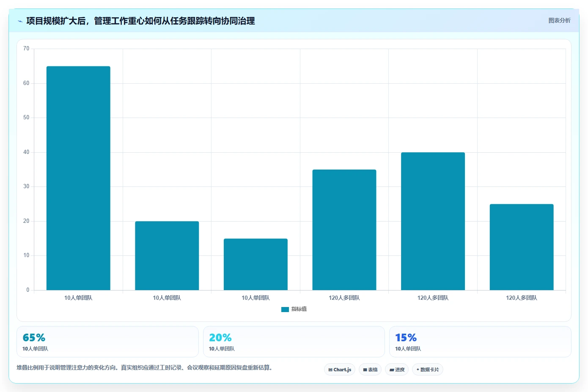This screenshot has width=588, height=392.
Task: Toggle the 指标值 legend color swatch
Action: click(x=285, y=310)
